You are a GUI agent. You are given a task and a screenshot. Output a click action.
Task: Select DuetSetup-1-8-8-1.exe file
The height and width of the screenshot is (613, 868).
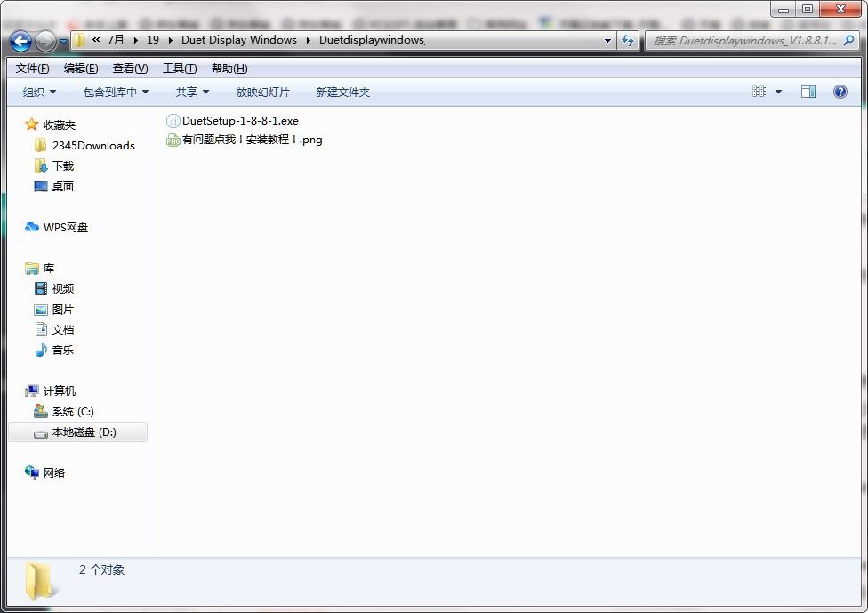(240, 121)
